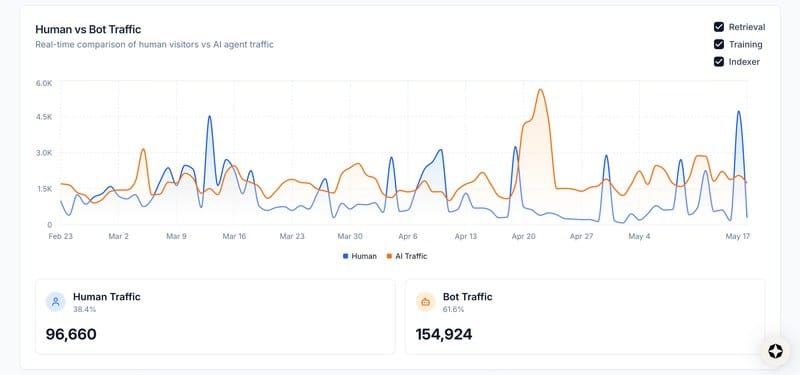800x375 pixels.
Task: Click the 4.5K y-axis label
Action: click(x=44, y=117)
